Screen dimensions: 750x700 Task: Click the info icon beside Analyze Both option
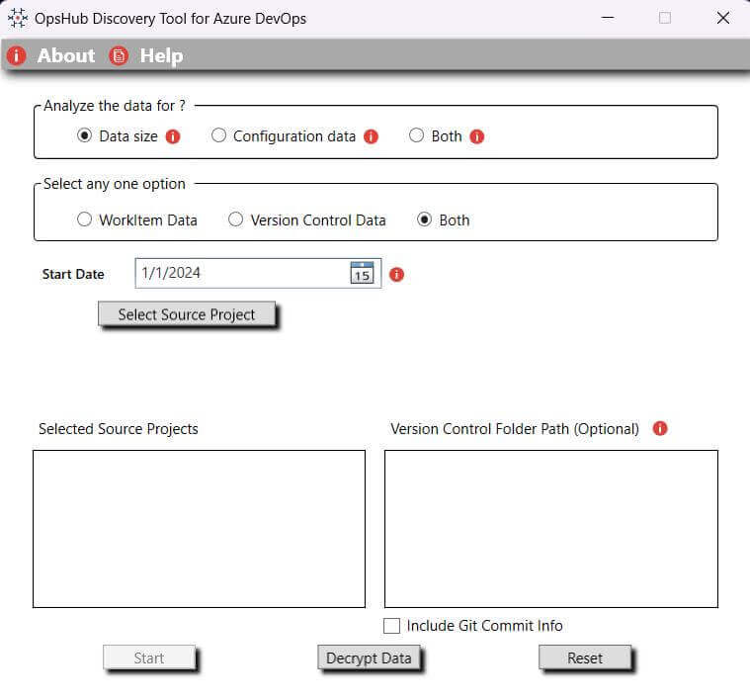pos(477,136)
